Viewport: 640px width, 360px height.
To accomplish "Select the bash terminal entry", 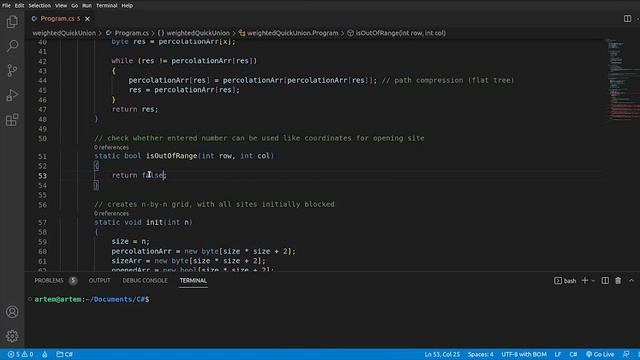I will tap(565, 280).
